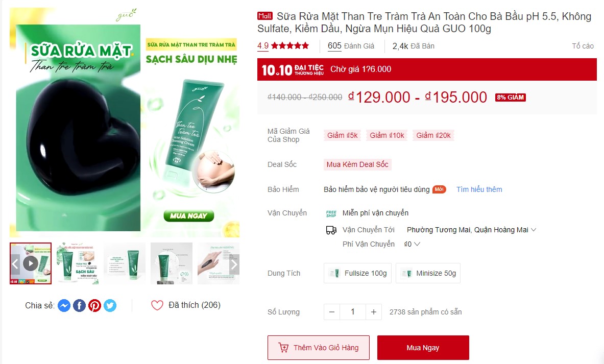Viewport: 604px width, 364px height.
Task: Toggle the heart Đã thích icon
Action: point(157,305)
